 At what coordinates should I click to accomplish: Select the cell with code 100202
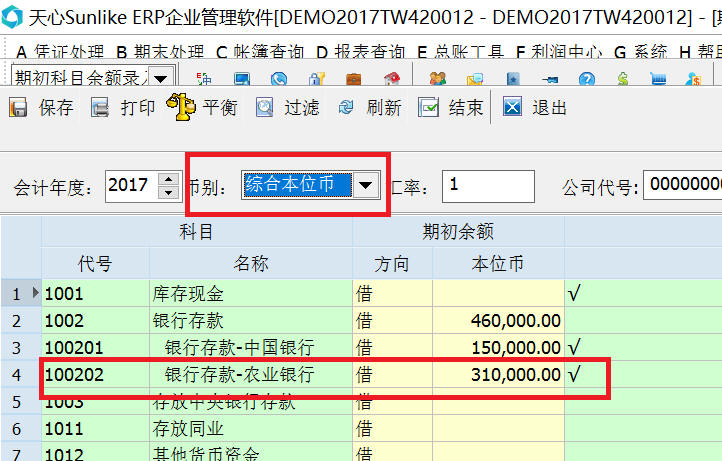coord(95,374)
